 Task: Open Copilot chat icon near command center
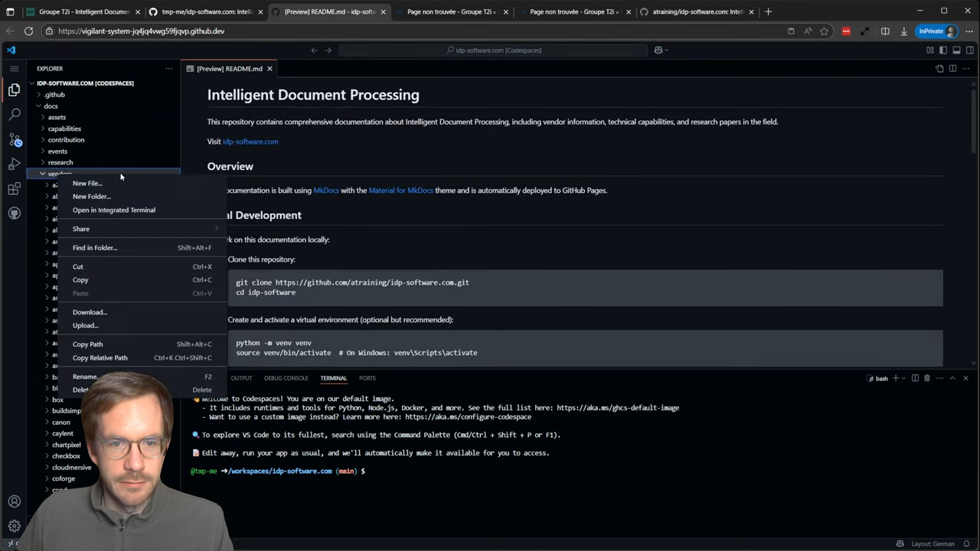click(x=658, y=51)
